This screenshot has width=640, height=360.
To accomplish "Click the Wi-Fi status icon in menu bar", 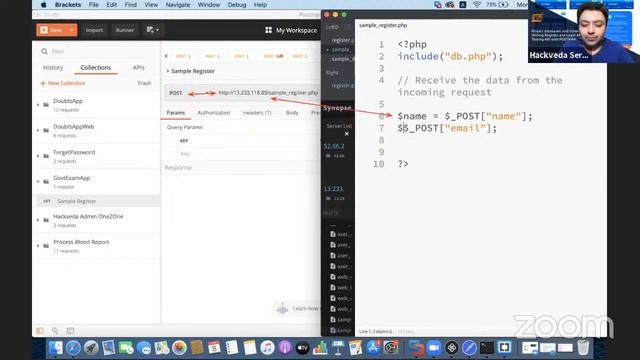I will 476,4.
